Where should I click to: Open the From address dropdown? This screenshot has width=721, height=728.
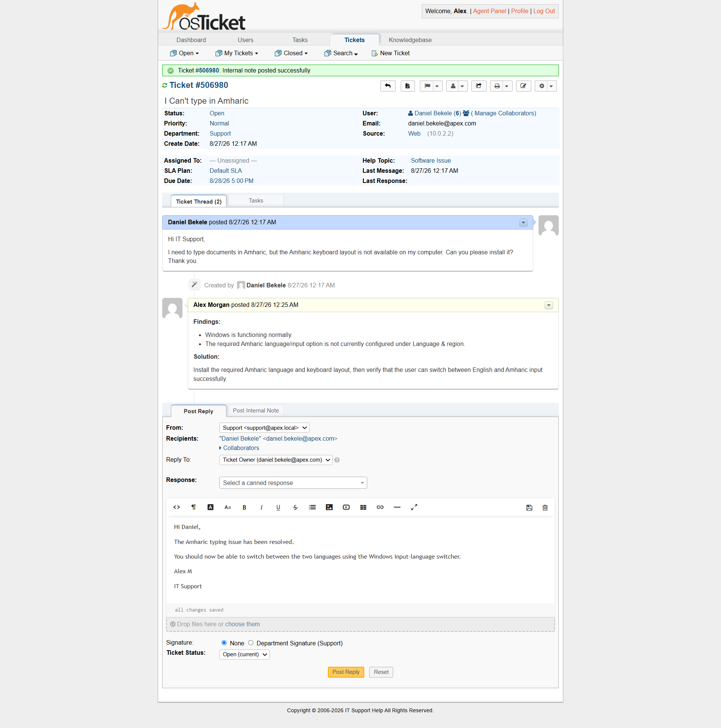(x=264, y=428)
